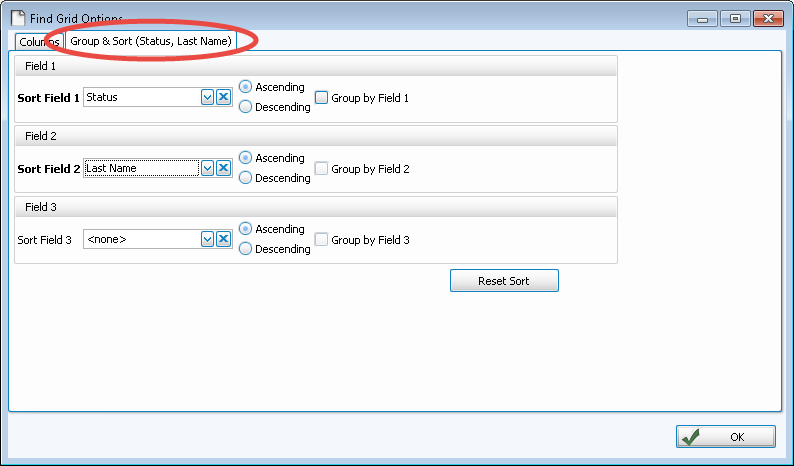Expand the Sort Field 2 dropdown
This screenshot has height=466, width=794.
[x=208, y=168]
